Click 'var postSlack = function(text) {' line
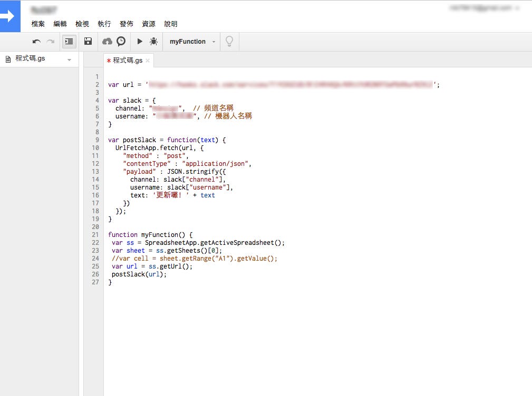 coord(167,140)
